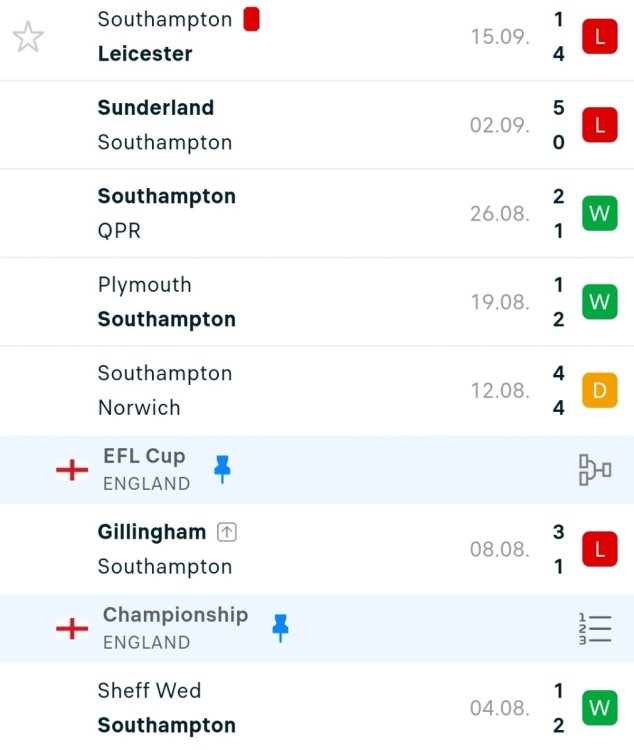Click the England flag beside Championship
This screenshot has width=634, height=750.
tap(72, 628)
